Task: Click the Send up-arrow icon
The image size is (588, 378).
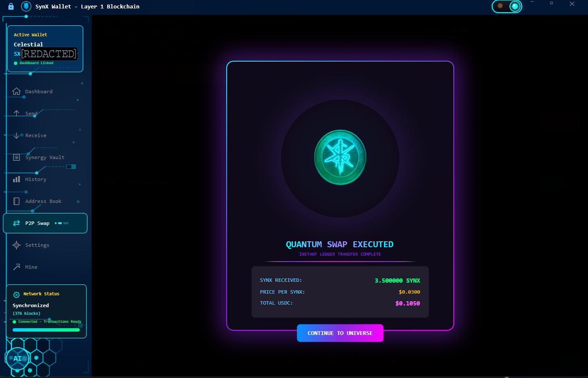Action: pyautogui.click(x=16, y=113)
